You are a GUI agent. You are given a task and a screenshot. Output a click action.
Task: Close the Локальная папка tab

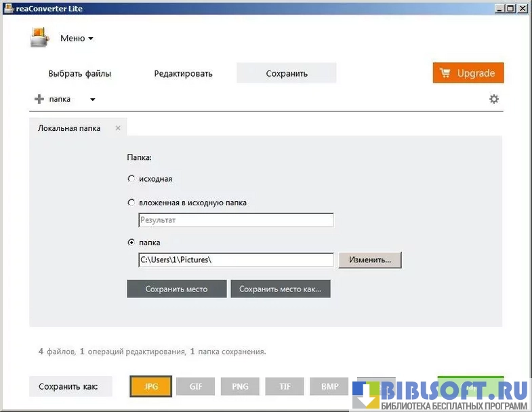tap(118, 128)
